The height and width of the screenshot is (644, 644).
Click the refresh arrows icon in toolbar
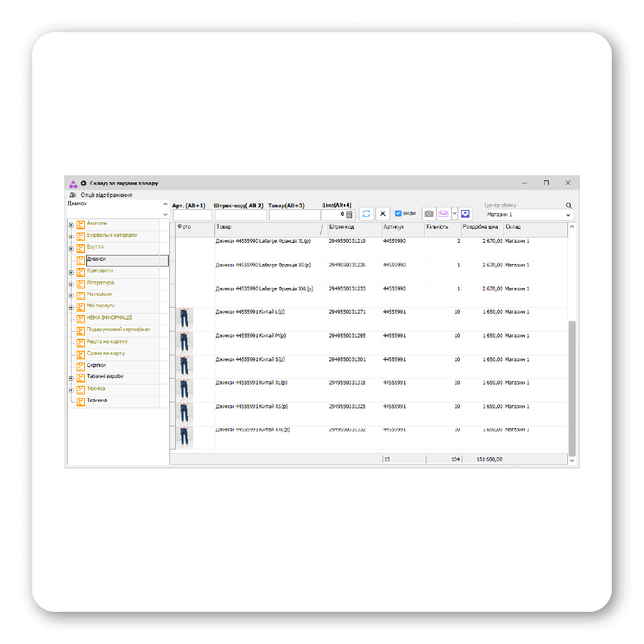coord(366,214)
